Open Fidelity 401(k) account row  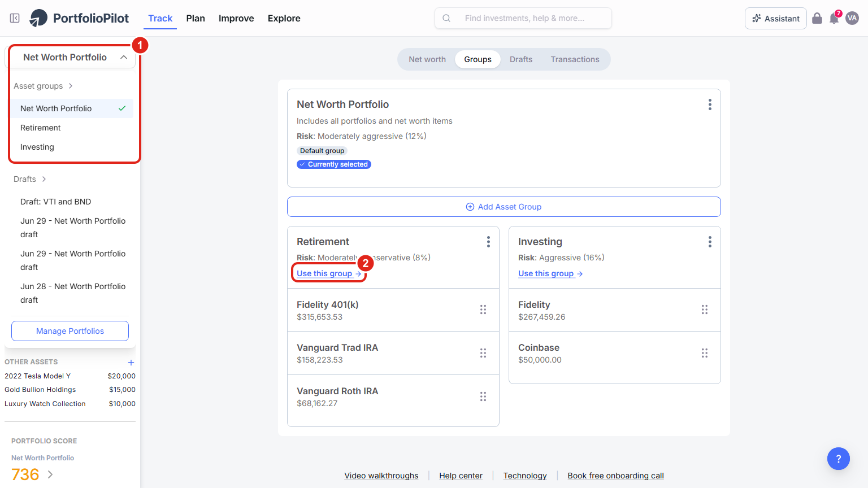pos(393,310)
